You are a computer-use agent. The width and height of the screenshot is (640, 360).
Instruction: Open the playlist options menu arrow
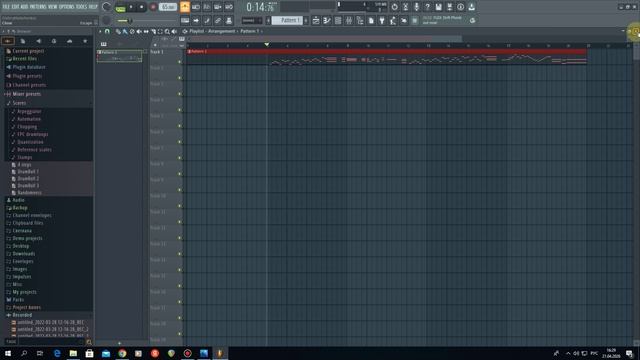[x=100, y=31]
